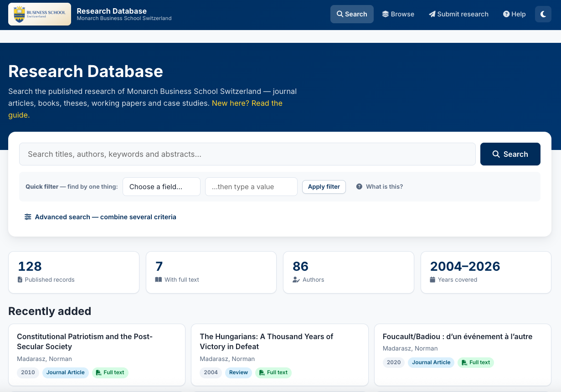The image size is (561, 392).
Task: Open 'Constitutional Patriotism and the Post-Secular Society'
Action: pyautogui.click(x=85, y=341)
